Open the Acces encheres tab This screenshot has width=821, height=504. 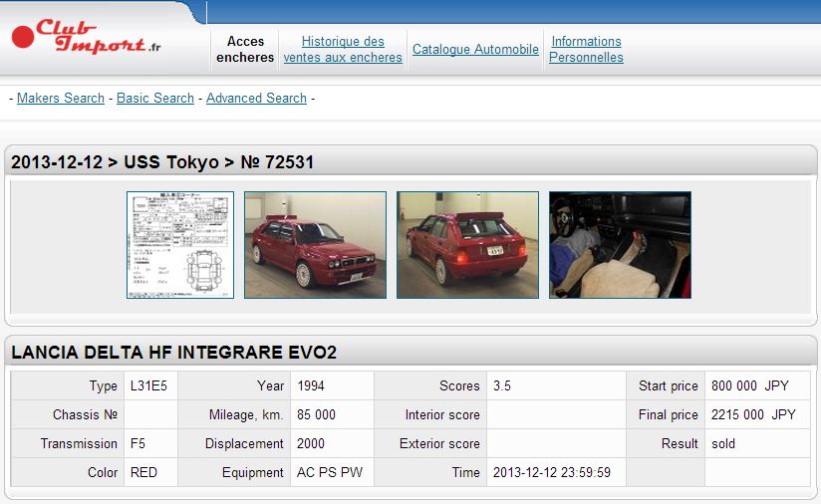[245, 49]
